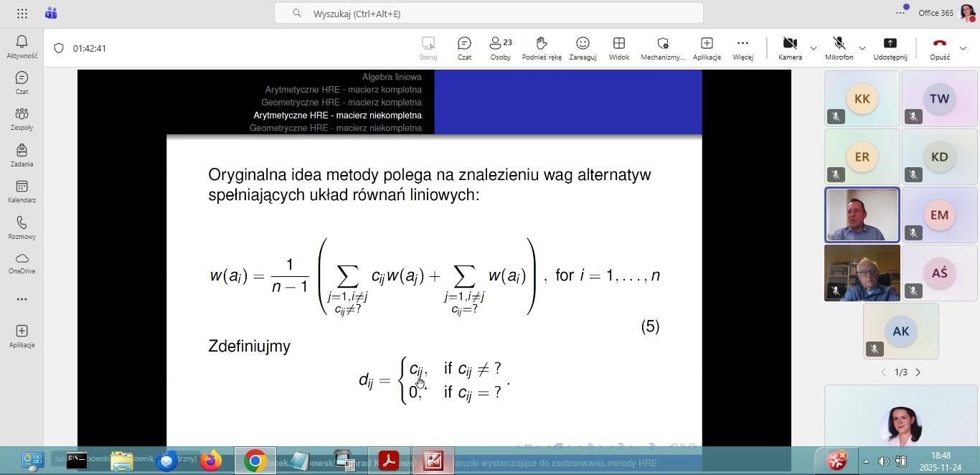Unmute using the Mikrofon toggle
This screenshot has width=980, height=475.
[x=839, y=48]
